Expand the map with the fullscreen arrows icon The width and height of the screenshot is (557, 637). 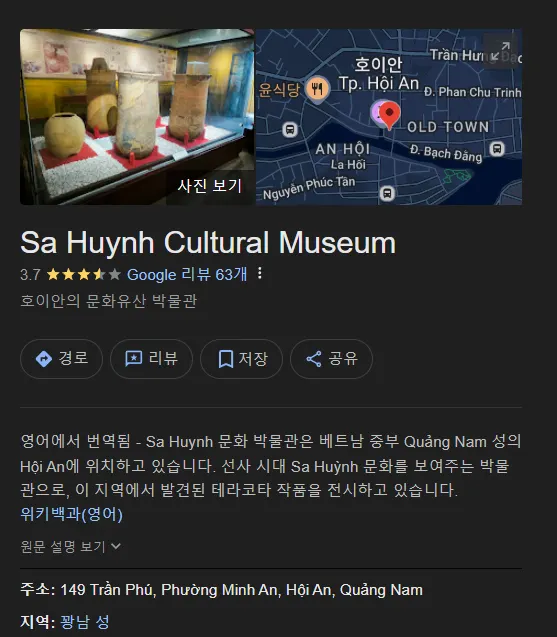[x=500, y=52]
